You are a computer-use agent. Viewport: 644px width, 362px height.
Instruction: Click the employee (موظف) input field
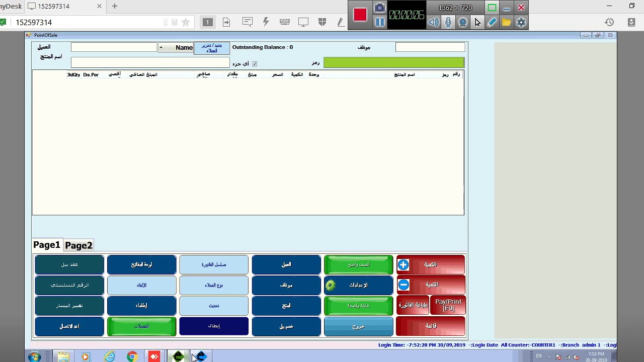430,47
